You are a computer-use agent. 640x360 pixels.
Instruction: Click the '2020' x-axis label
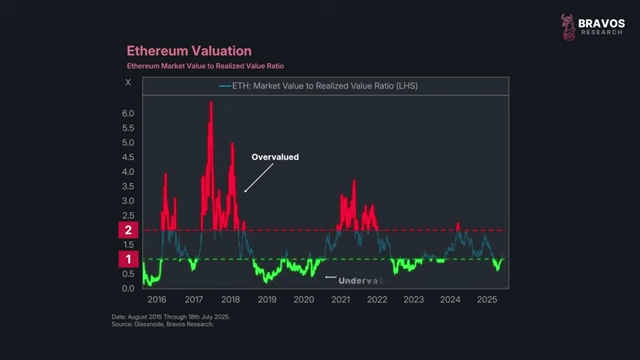[x=304, y=300]
